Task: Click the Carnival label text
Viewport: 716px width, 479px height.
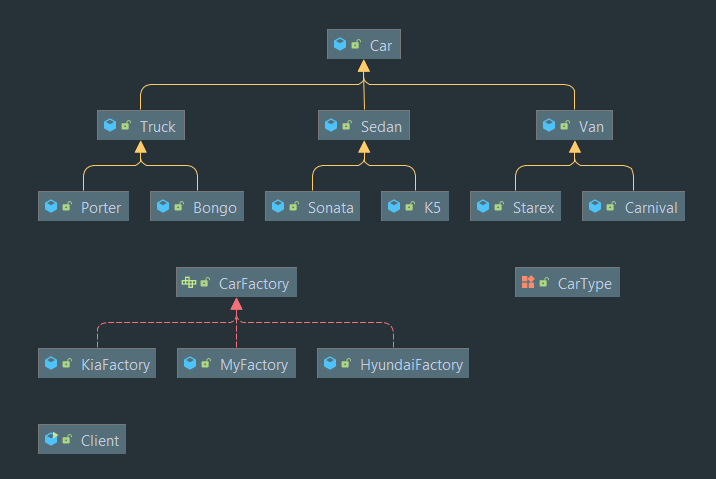Action: tap(651, 208)
